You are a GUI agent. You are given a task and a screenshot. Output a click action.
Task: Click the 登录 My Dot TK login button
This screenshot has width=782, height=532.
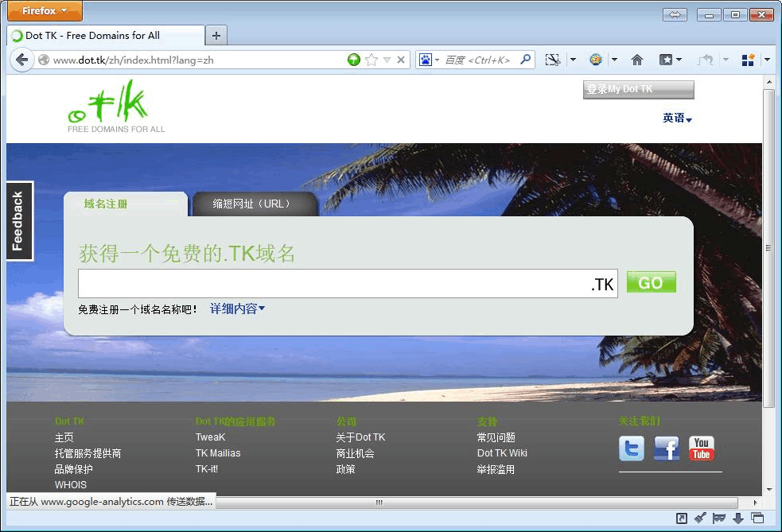pyautogui.click(x=638, y=89)
